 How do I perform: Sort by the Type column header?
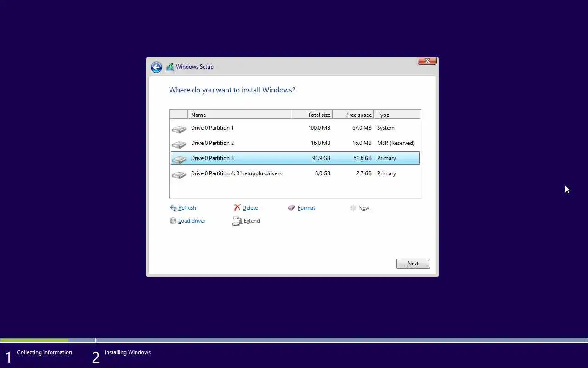397,115
